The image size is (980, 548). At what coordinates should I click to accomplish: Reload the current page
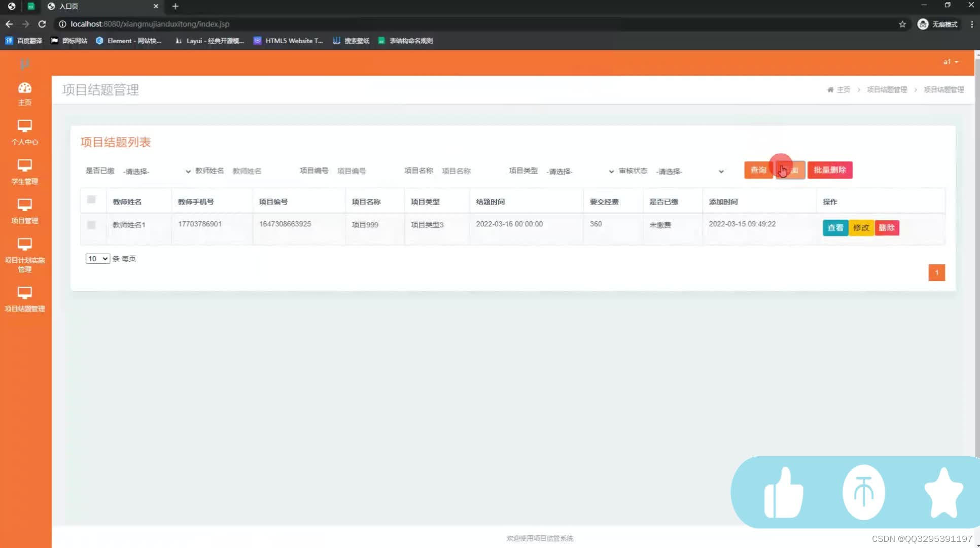coord(42,24)
